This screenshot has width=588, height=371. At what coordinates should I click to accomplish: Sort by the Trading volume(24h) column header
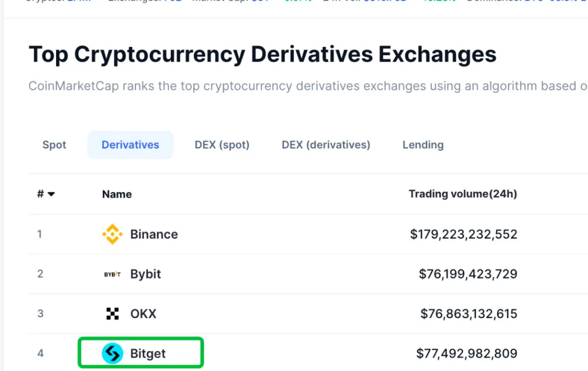click(463, 194)
